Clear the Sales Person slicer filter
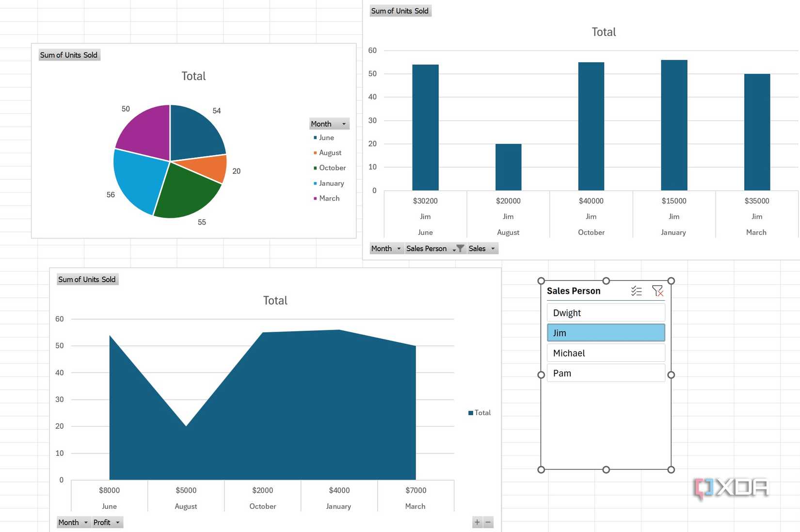This screenshot has height=532, width=800. point(658,291)
